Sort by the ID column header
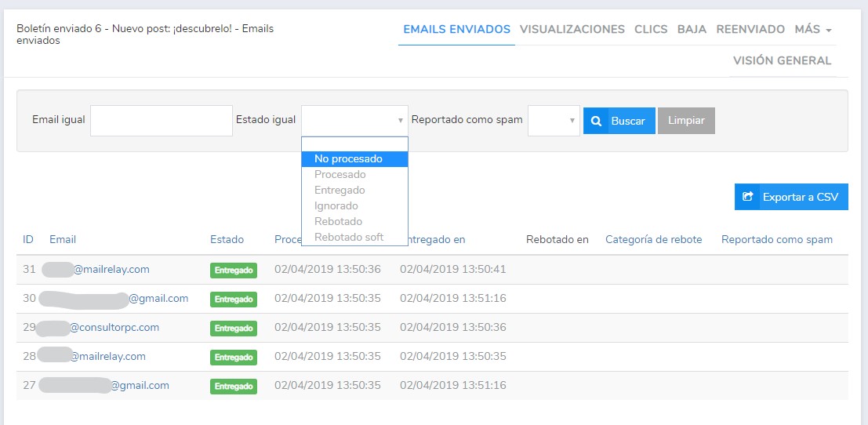Image resolution: width=868 pixels, height=425 pixels. click(x=28, y=240)
